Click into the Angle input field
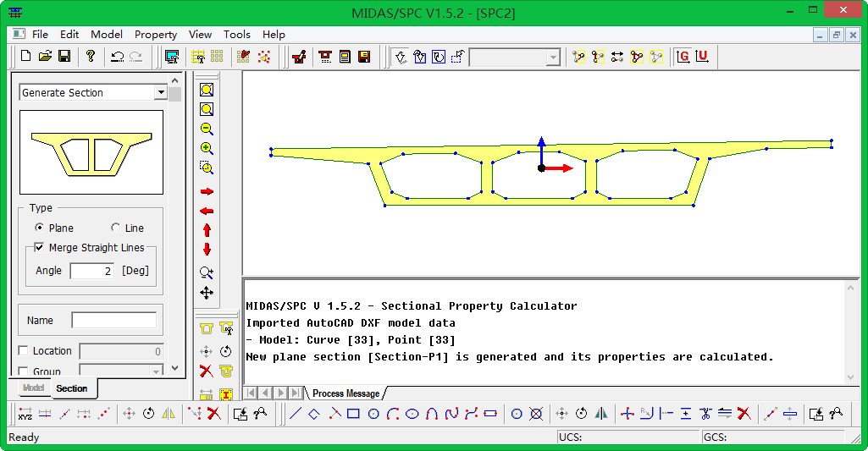 92,271
